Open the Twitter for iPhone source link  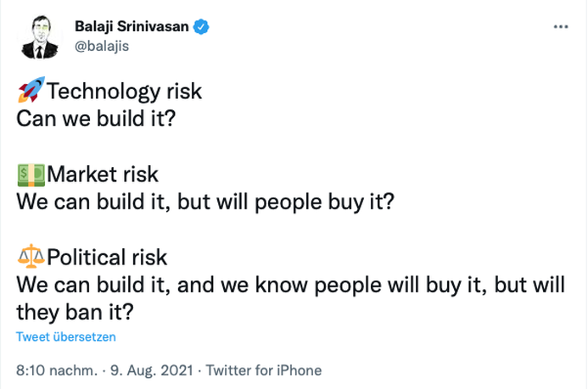pos(264,370)
